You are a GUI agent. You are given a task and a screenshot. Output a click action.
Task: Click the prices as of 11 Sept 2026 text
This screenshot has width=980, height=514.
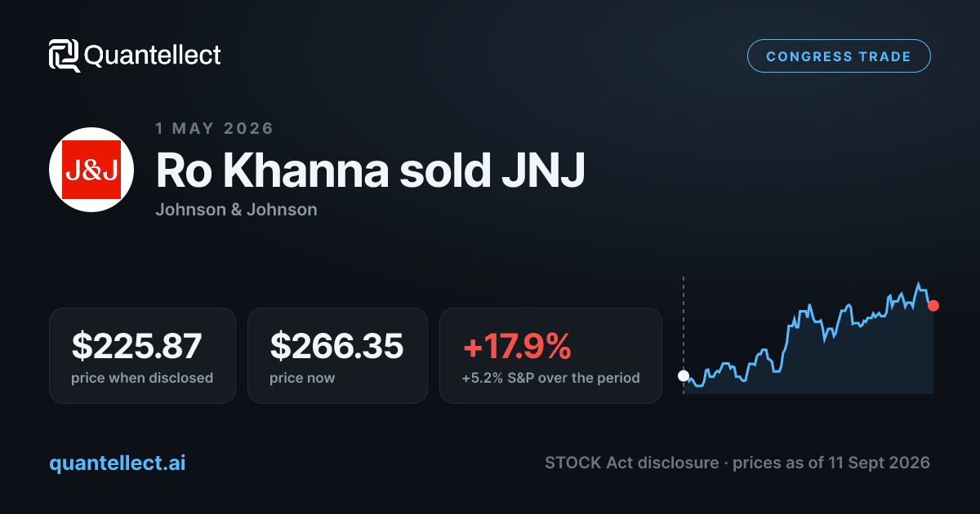[x=831, y=463]
